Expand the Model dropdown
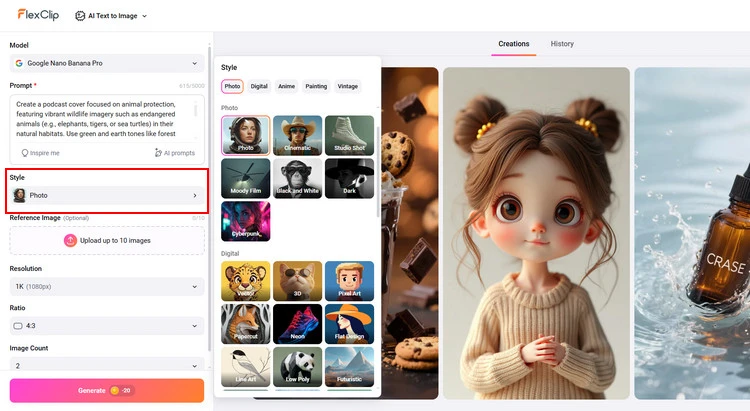The height and width of the screenshot is (411, 750). [x=107, y=63]
